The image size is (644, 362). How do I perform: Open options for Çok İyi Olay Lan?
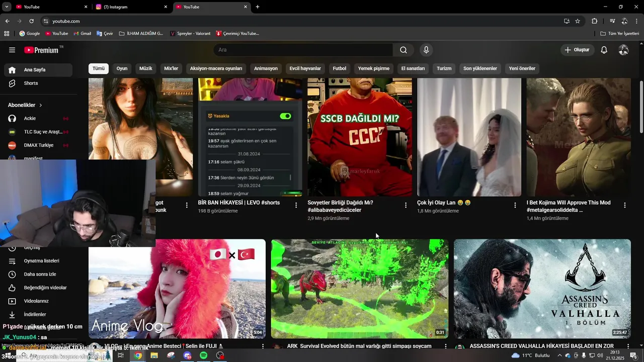(515, 205)
